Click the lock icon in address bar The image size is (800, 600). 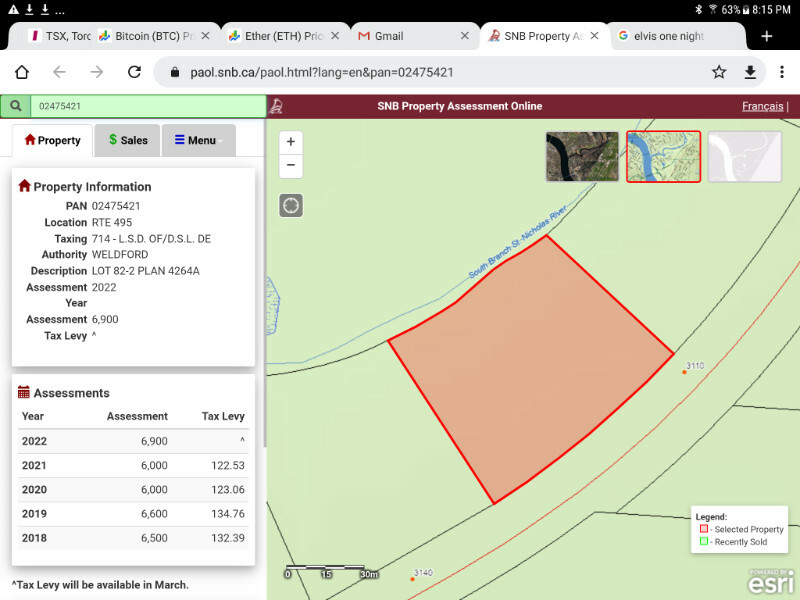pos(175,72)
